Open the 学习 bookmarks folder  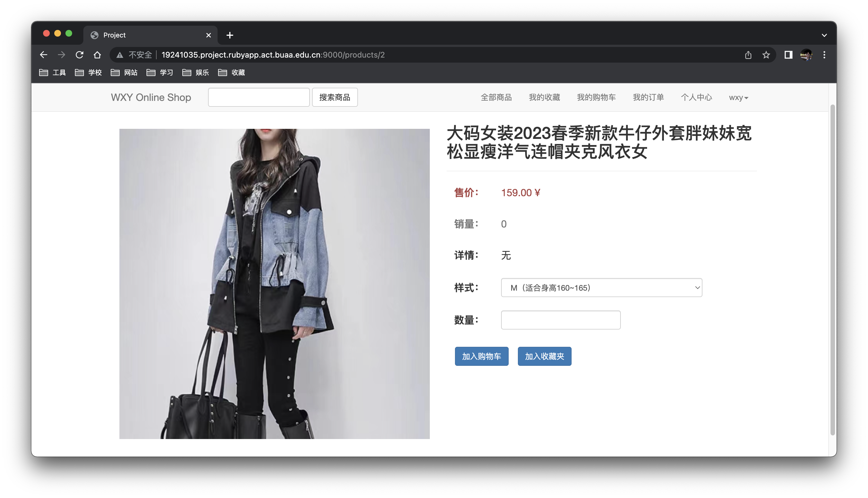click(160, 72)
